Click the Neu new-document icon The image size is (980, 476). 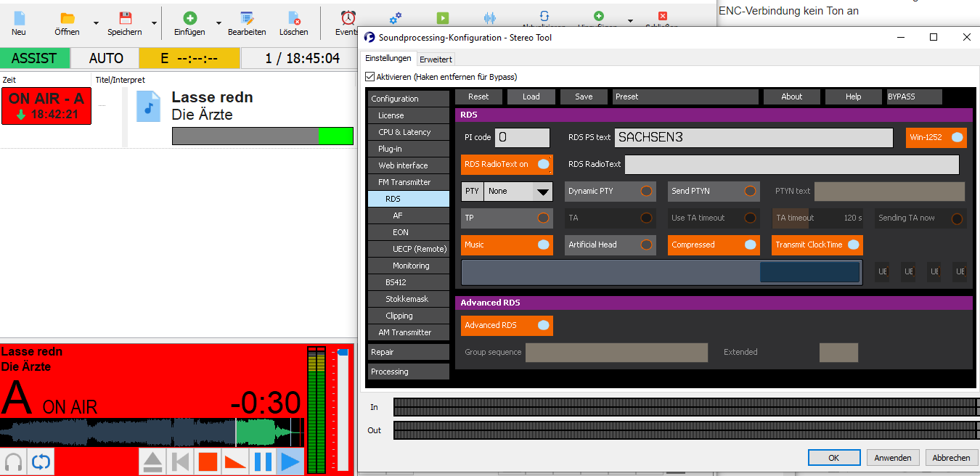pyautogui.click(x=19, y=18)
